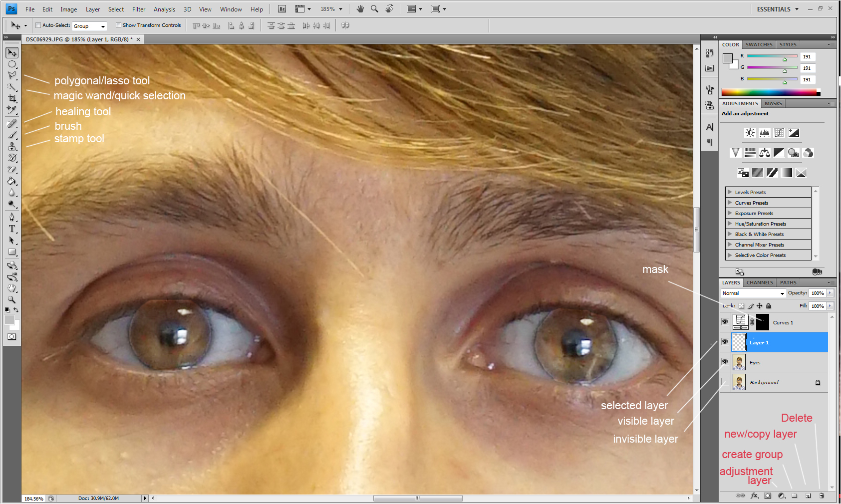Select the Hand tool in the toolbox
The height and width of the screenshot is (504, 841).
coord(12,288)
